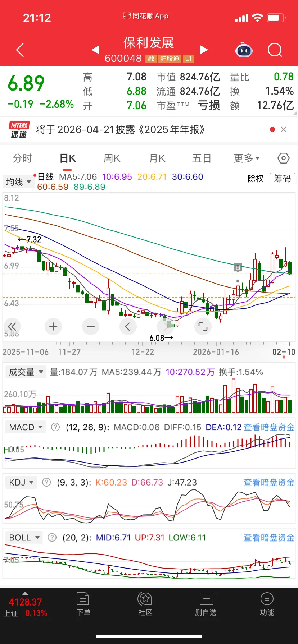Switch to next stock with right triangle
The image size is (298, 644).
(204, 50)
